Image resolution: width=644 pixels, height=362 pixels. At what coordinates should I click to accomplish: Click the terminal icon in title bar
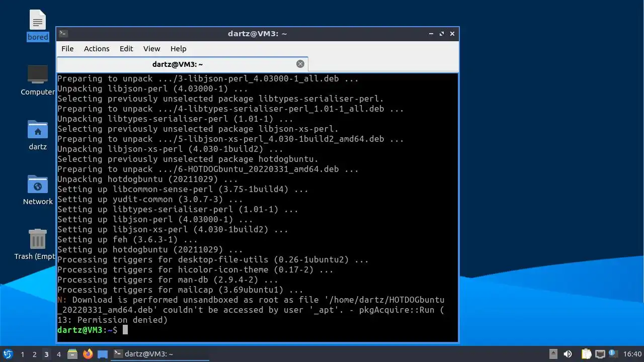[x=63, y=34]
